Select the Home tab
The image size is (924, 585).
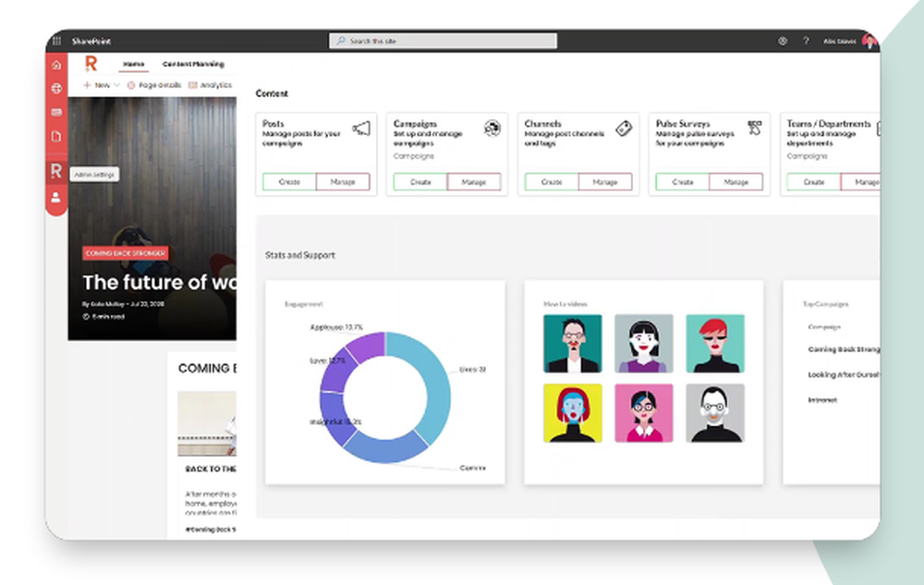(134, 64)
